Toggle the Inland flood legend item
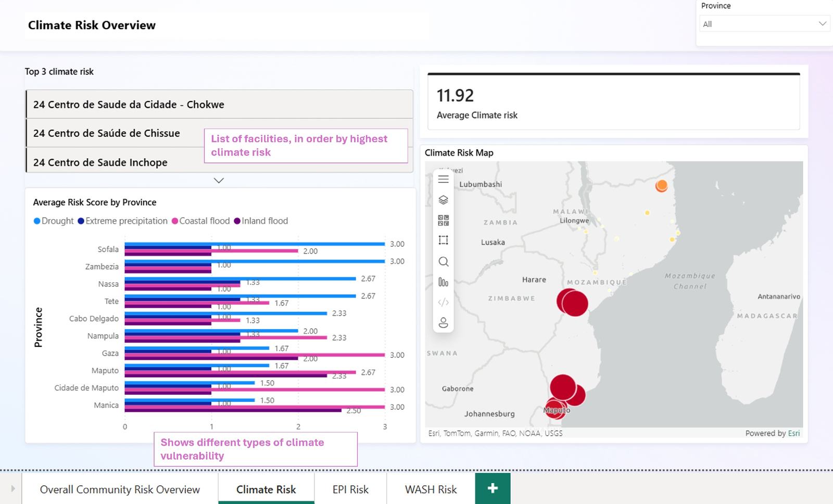The width and height of the screenshot is (833, 504). click(x=261, y=221)
